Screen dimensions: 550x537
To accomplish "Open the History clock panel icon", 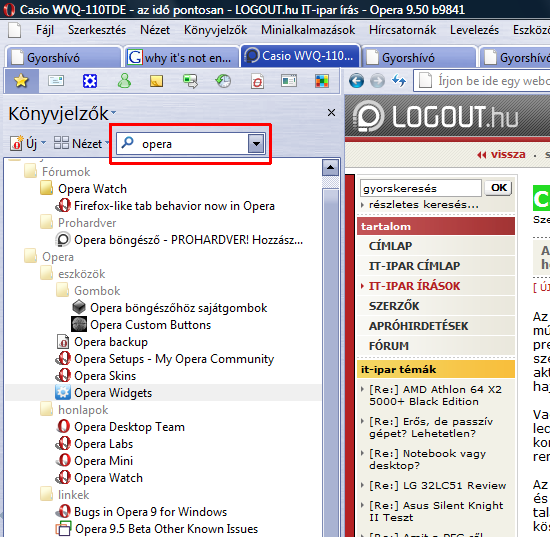I will click(223, 81).
